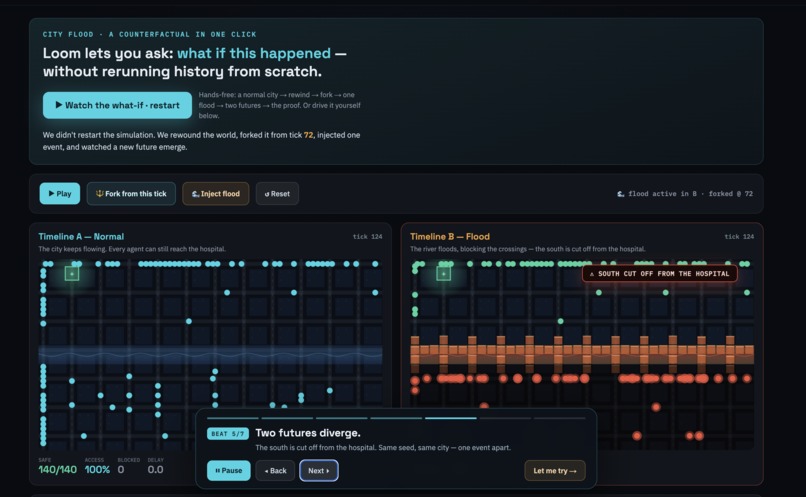Click the wave icon on 'Inject flood'
806x497 pixels.
(x=195, y=194)
